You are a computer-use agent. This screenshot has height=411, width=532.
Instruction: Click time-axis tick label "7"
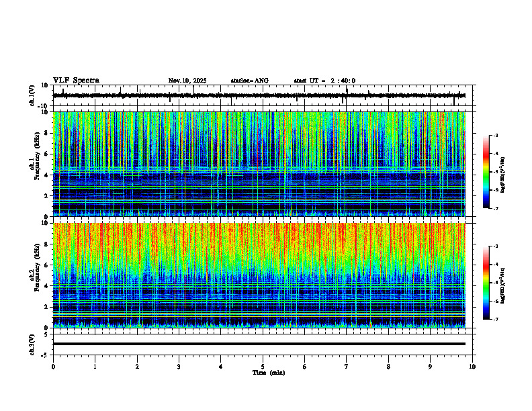347,367
